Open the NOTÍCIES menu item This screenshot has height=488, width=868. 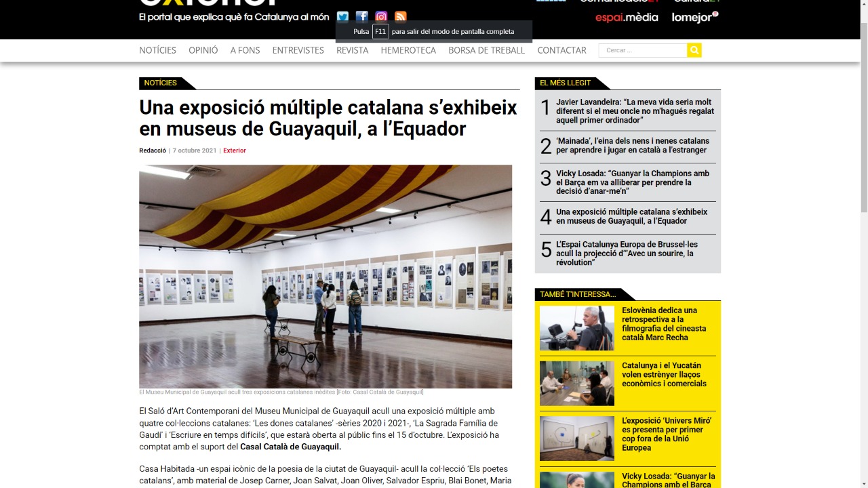click(157, 50)
